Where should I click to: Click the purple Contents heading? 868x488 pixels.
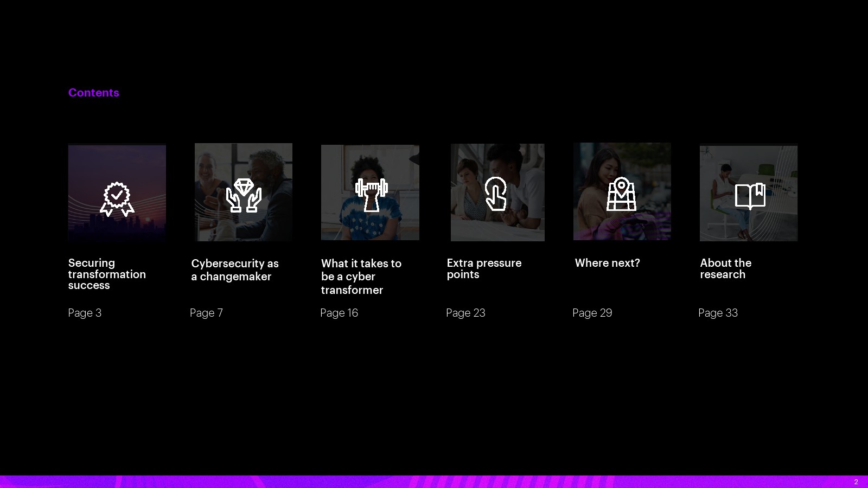coord(93,93)
